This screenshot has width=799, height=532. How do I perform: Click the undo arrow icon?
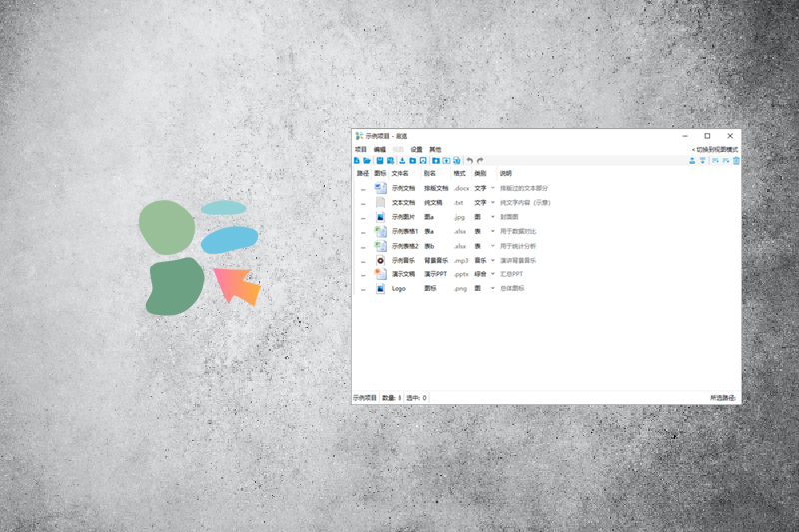point(470,161)
